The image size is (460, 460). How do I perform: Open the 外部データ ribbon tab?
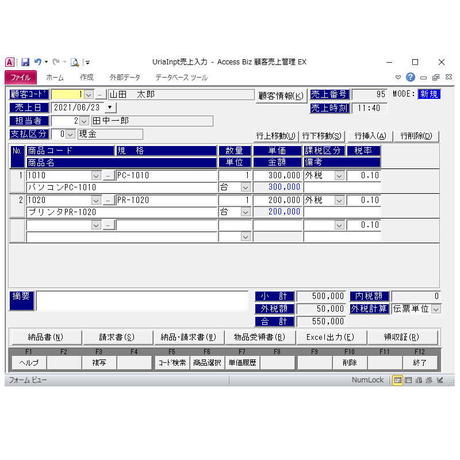click(125, 77)
